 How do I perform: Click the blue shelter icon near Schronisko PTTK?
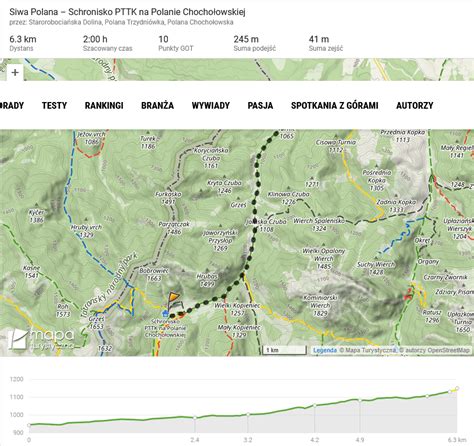165,313
